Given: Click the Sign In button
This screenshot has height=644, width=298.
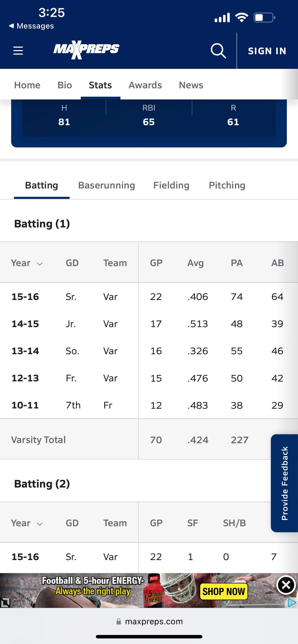Looking at the screenshot, I should pos(267,51).
